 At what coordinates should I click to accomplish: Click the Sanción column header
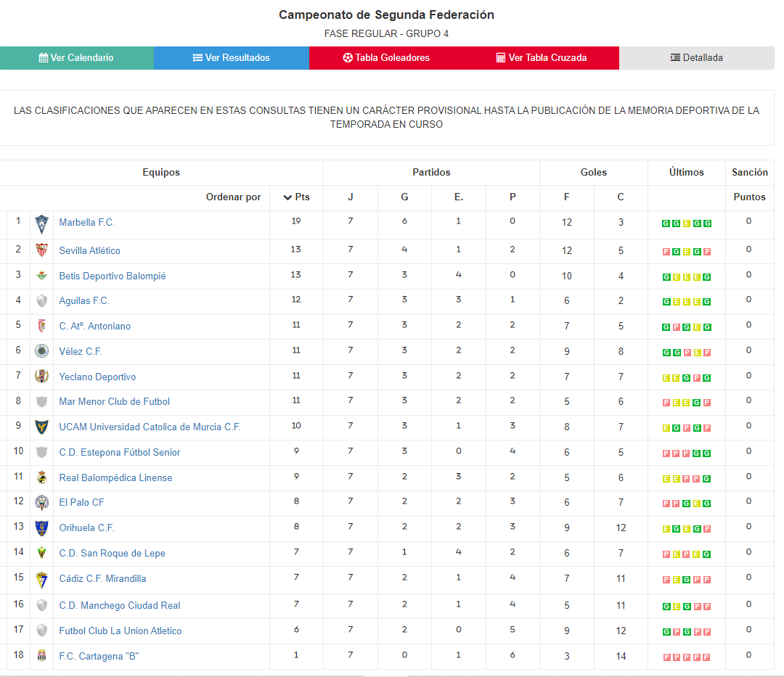[749, 173]
